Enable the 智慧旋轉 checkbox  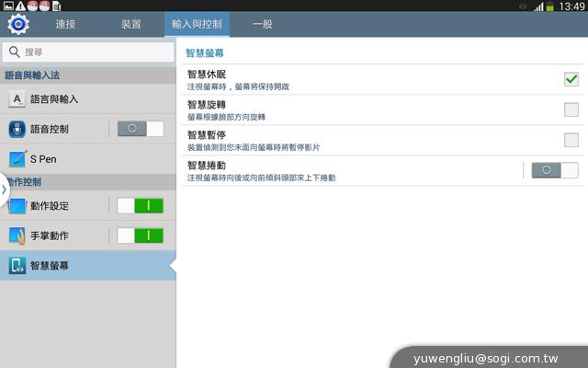pos(571,109)
